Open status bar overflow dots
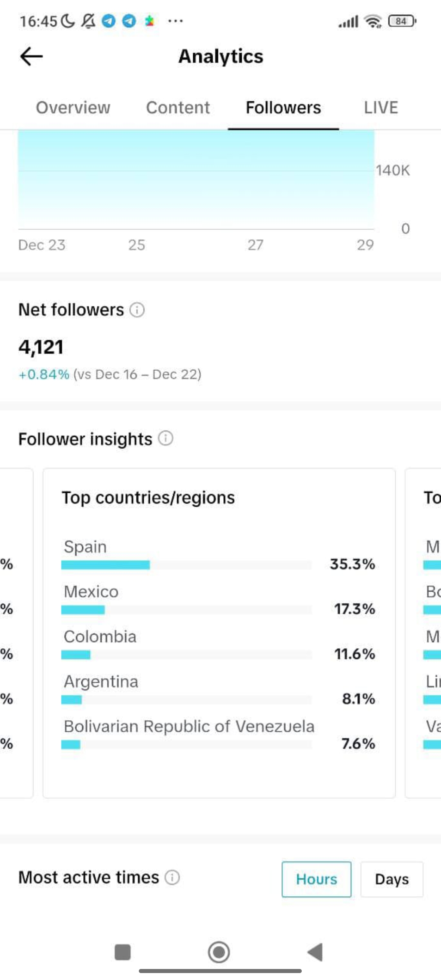 (x=176, y=21)
